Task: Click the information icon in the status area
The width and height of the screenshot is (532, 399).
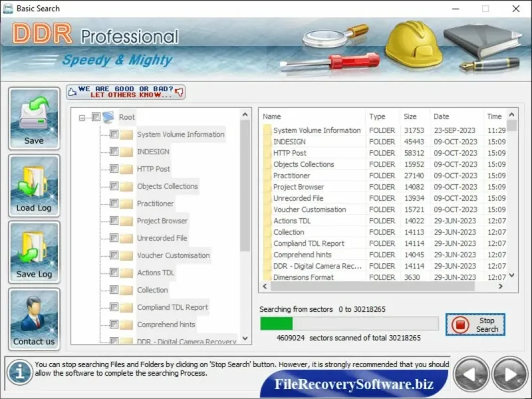Action: 20,372
